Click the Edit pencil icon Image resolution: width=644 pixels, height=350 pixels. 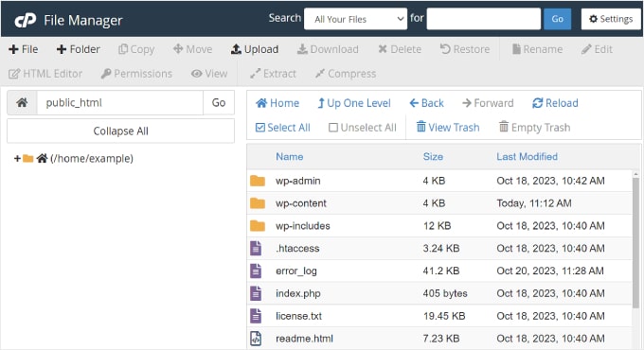(586, 49)
